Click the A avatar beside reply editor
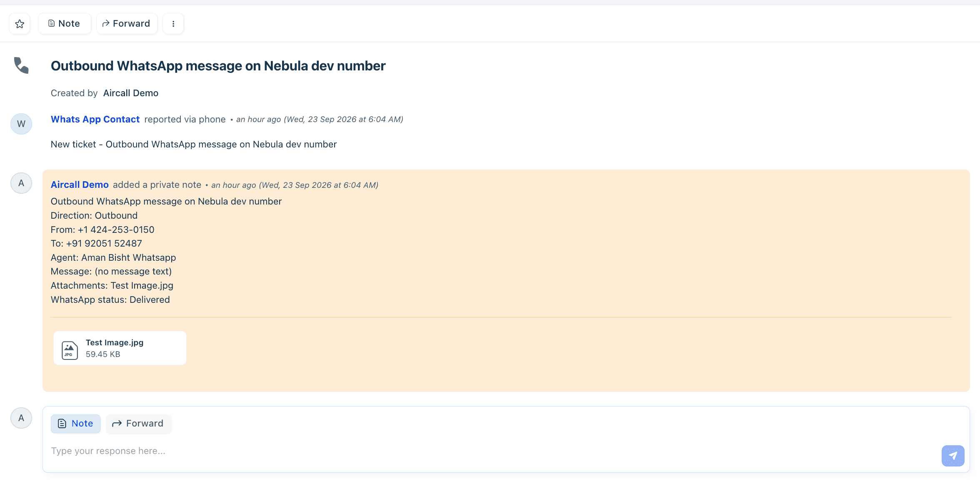 [21, 418]
